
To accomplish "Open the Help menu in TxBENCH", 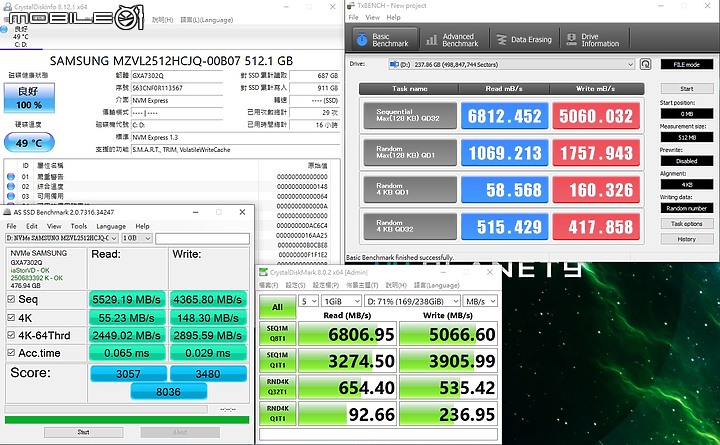I will click(393, 17).
